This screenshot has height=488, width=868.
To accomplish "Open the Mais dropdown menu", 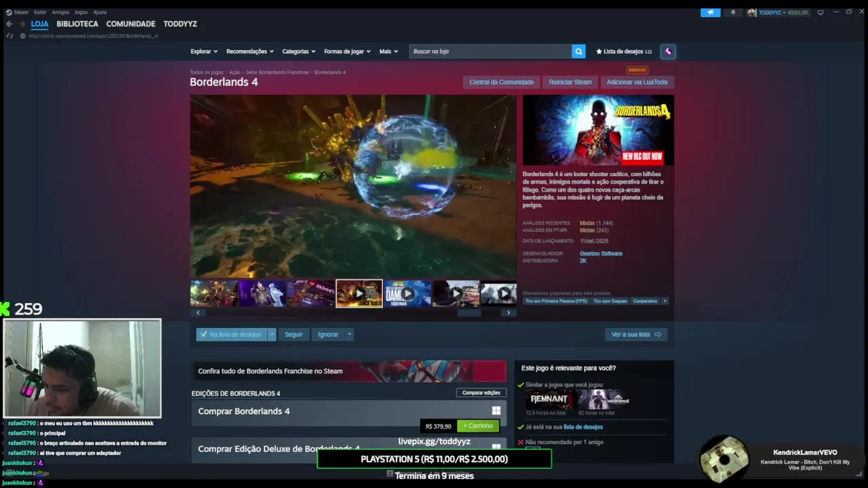I will (389, 52).
